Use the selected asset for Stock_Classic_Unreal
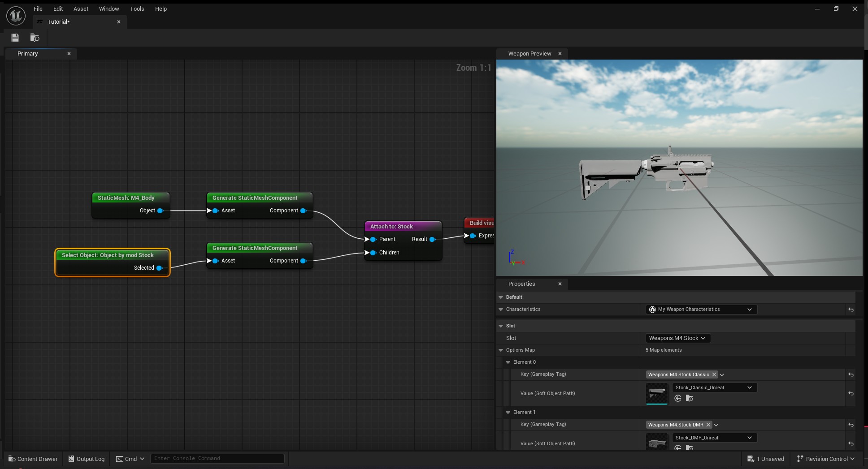The height and width of the screenshot is (469, 868). pos(678,398)
